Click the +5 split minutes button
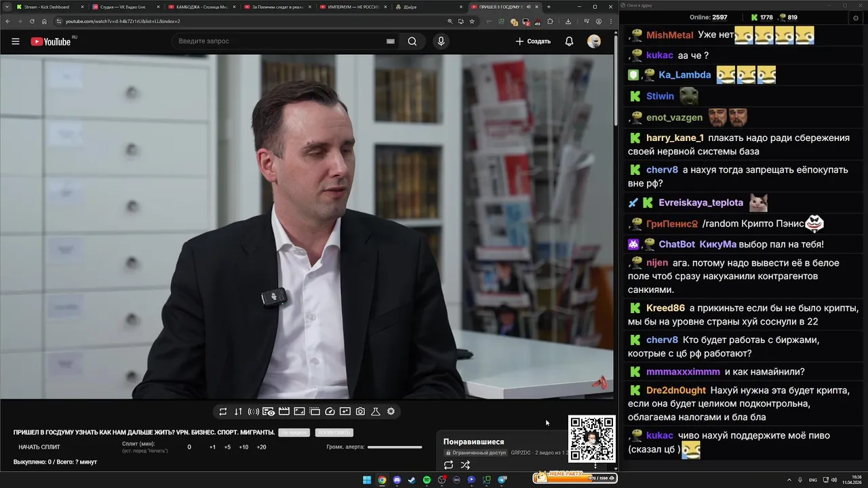The width and height of the screenshot is (868, 488). coord(227,447)
